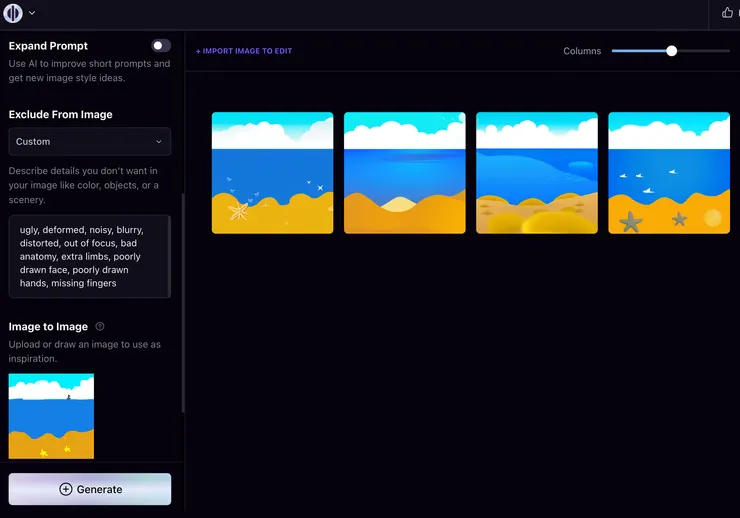Open first generated image with white starfish
Image resolution: width=740 pixels, height=518 pixels.
272,173
